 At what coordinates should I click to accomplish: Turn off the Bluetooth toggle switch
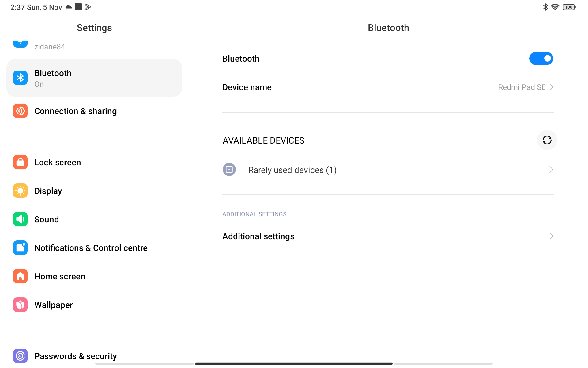pos(541,59)
